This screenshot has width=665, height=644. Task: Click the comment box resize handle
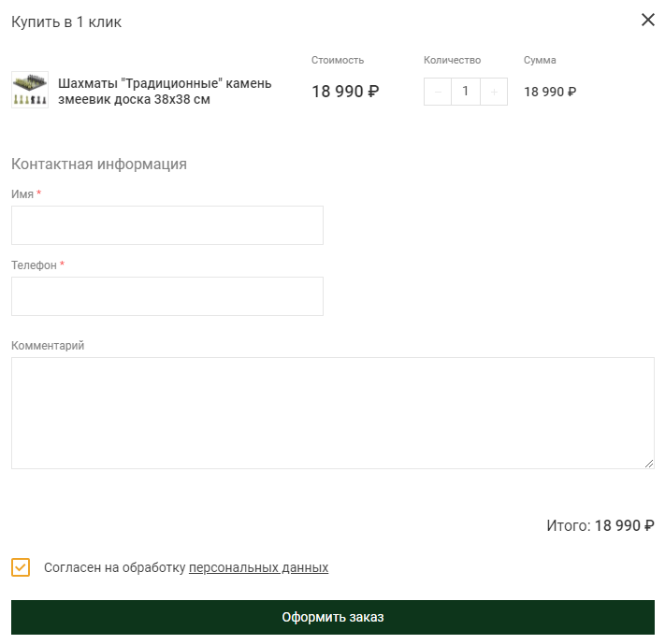click(649, 463)
